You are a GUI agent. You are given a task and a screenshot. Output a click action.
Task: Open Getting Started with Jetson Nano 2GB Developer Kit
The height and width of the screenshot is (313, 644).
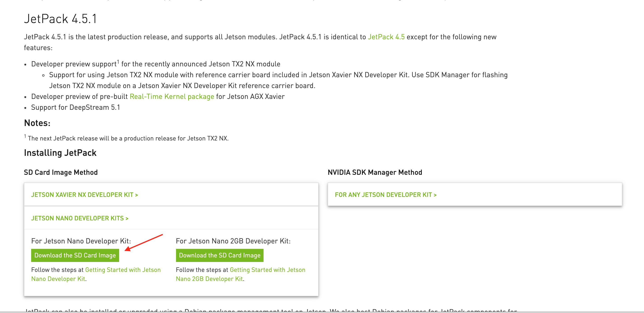267,270
